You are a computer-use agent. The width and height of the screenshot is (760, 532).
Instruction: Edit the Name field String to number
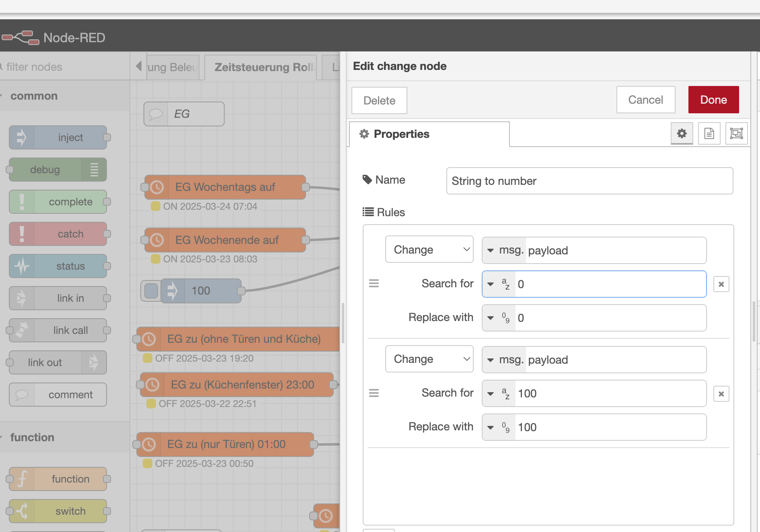click(590, 181)
